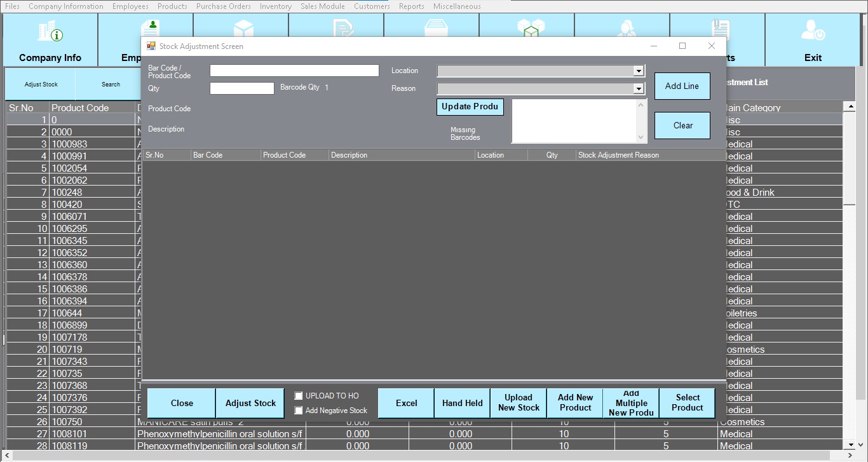Screen dimensions: 868x462
Task: Tick the Add Negative Stock checkbox
Action: tap(299, 411)
